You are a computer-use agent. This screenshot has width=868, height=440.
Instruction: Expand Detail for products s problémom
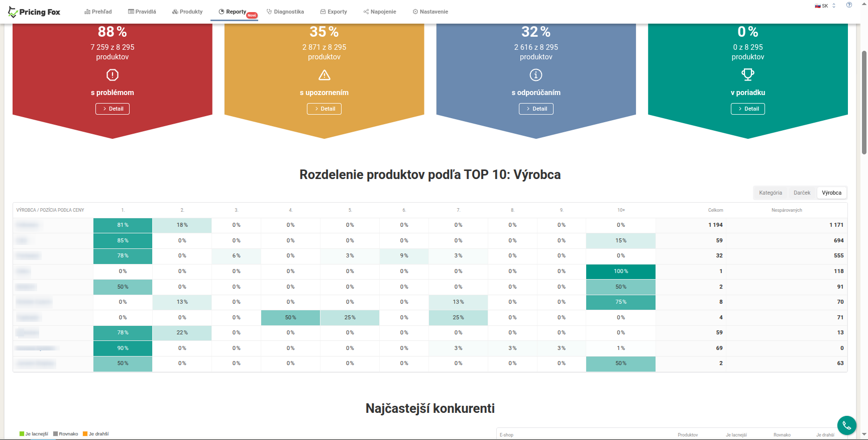(x=113, y=109)
